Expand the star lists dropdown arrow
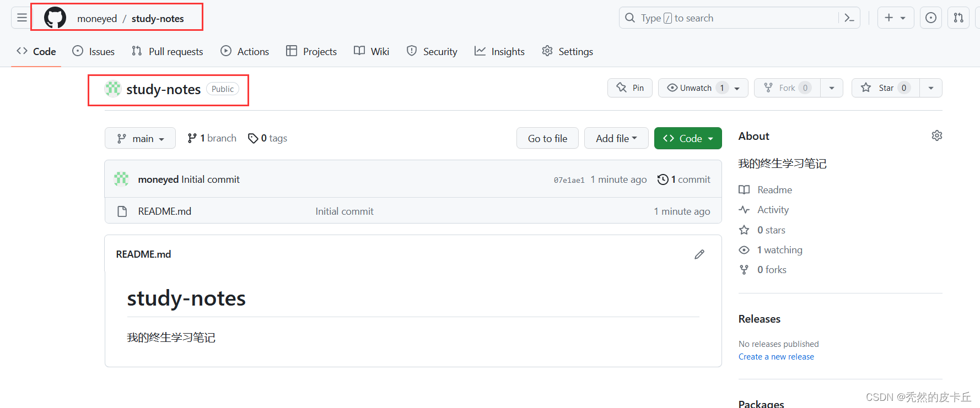Image resolution: width=980 pixels, height=408 pixels. click(931, 88)
